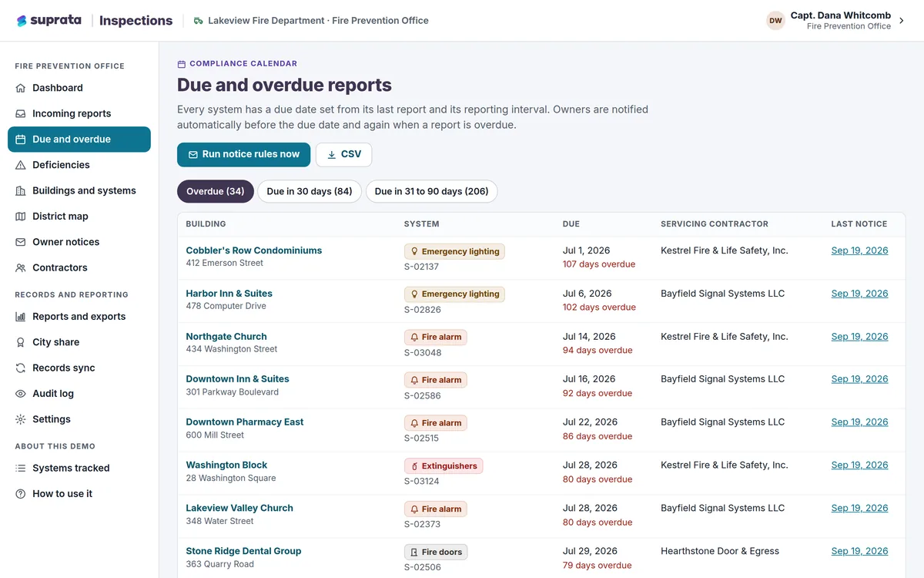Click the Dashboard home icon
924x578 pixels.
(x=21, y=88)
